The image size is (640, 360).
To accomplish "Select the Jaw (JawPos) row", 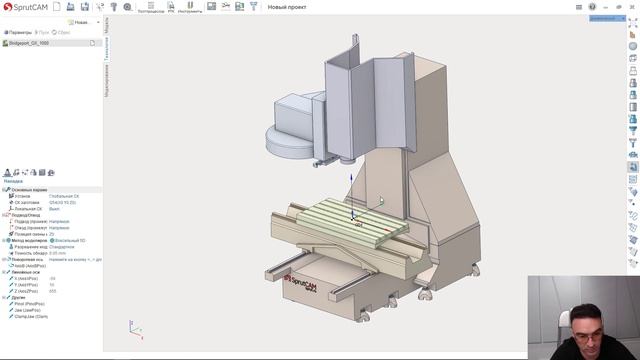I will (51, 310).
